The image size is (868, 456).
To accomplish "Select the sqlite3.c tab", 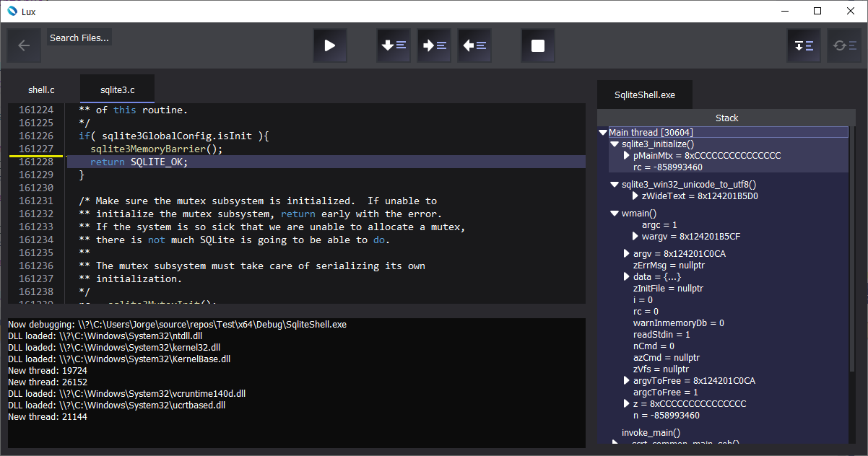I will (117, 90).
